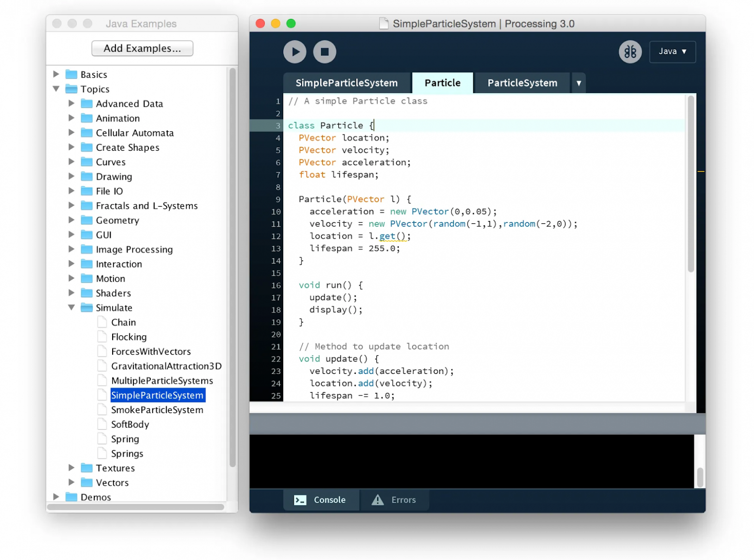The height and width of the screenshot is (560, 754).
Task: Click the Flocking sketch file icon
Action: [102, 336]
